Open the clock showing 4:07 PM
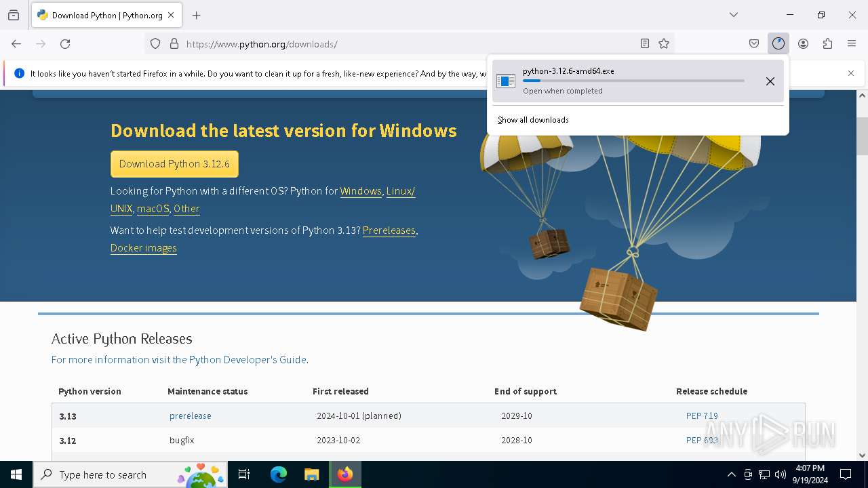Screen dimensions: 868x488 point(810,474)
